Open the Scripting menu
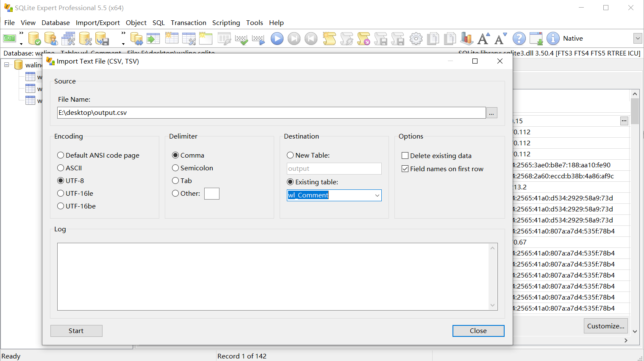The width and height of the screenshot is (644, 361). coord(226,23)
